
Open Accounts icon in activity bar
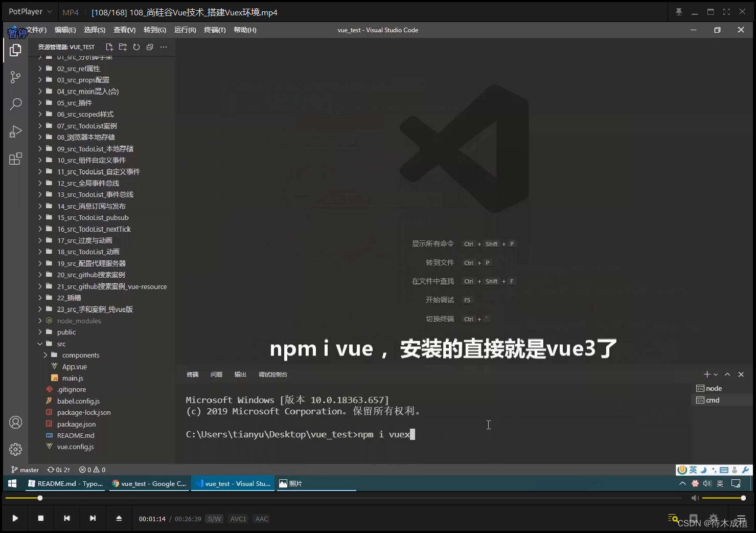click(16, 423)
